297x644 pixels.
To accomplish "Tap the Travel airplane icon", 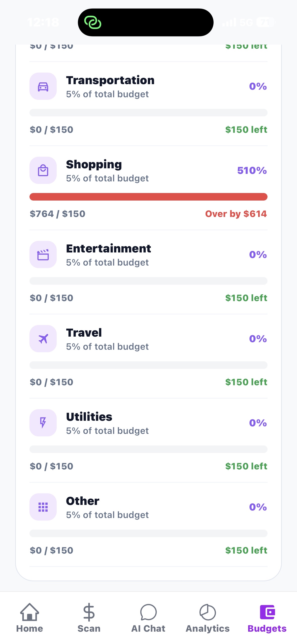I will (43, 339).
